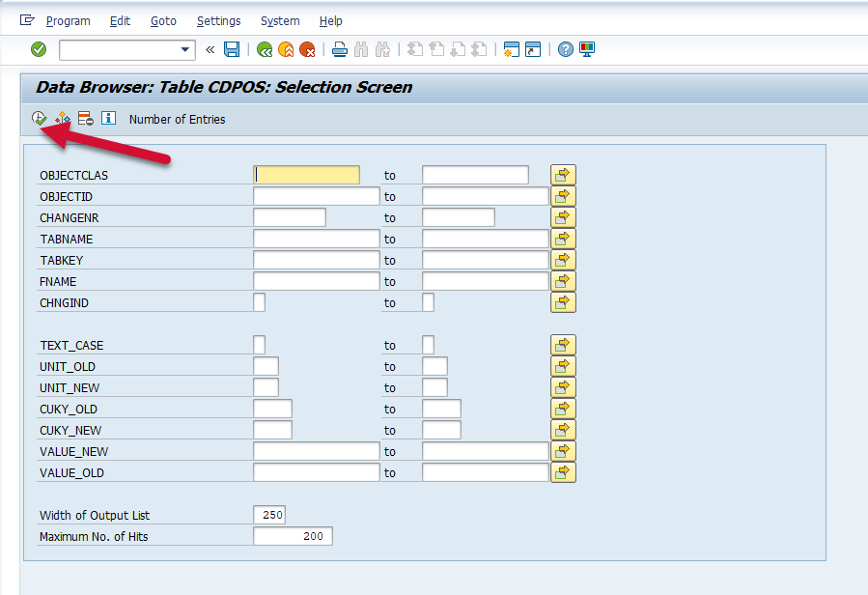Screen dimensions: 868x595
Task: Click the red Cancel icon
Action: (x=307, y=49)
